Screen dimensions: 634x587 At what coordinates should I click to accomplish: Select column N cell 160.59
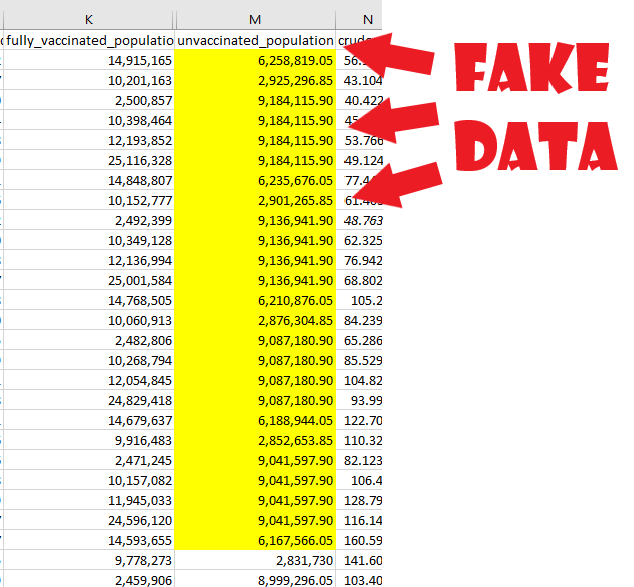pyautogui.click(x=359, y=541)
